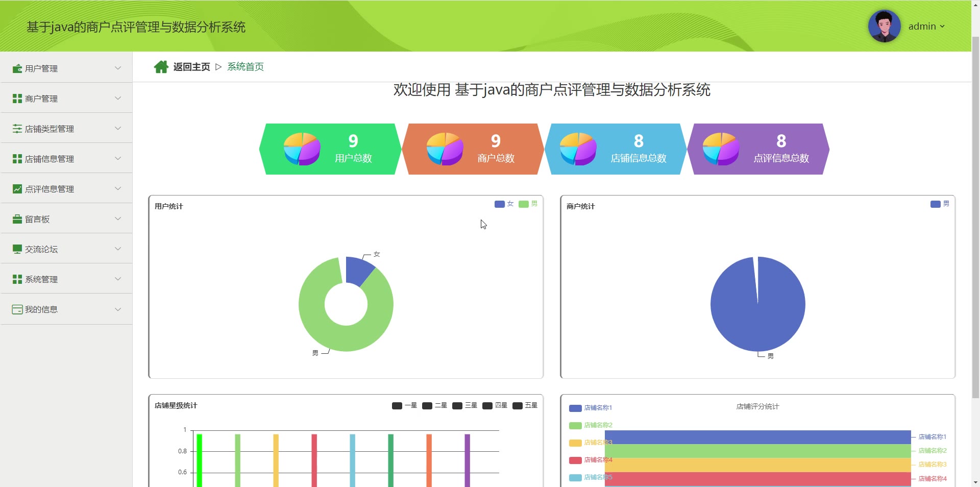Click the pie icon on 用户总数 card
This screenshot has width=980, height=487.
(x=302, y=149)
